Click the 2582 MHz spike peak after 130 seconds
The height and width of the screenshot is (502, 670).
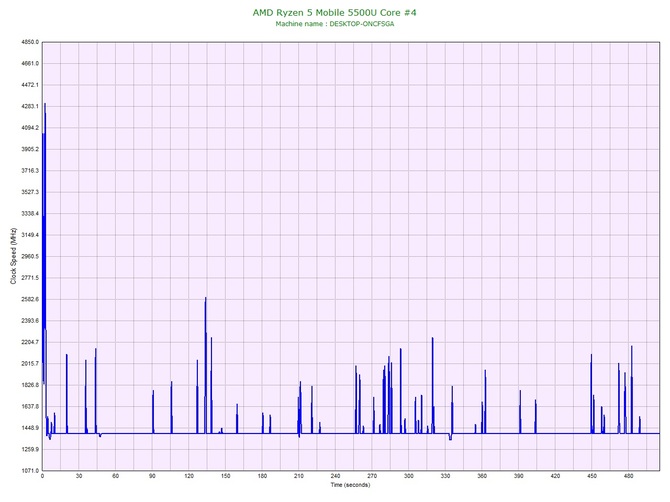point(206,299)
